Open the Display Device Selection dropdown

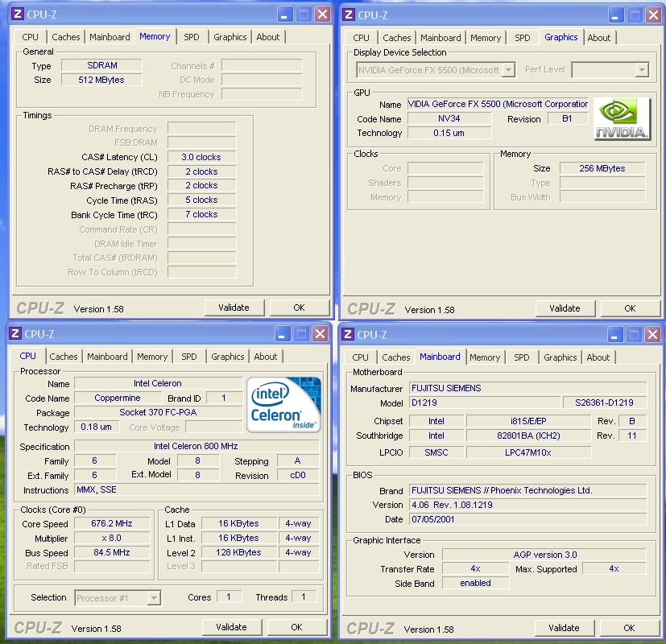click(508, 70)
